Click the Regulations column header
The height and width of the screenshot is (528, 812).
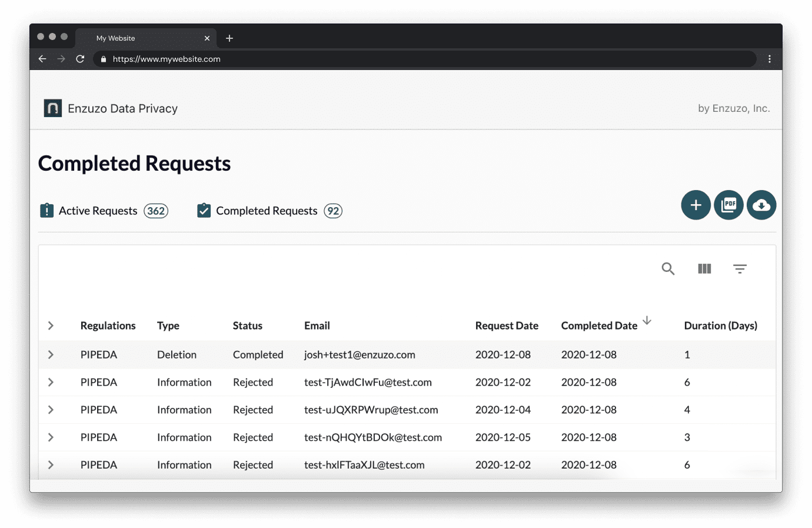point(108,325)
